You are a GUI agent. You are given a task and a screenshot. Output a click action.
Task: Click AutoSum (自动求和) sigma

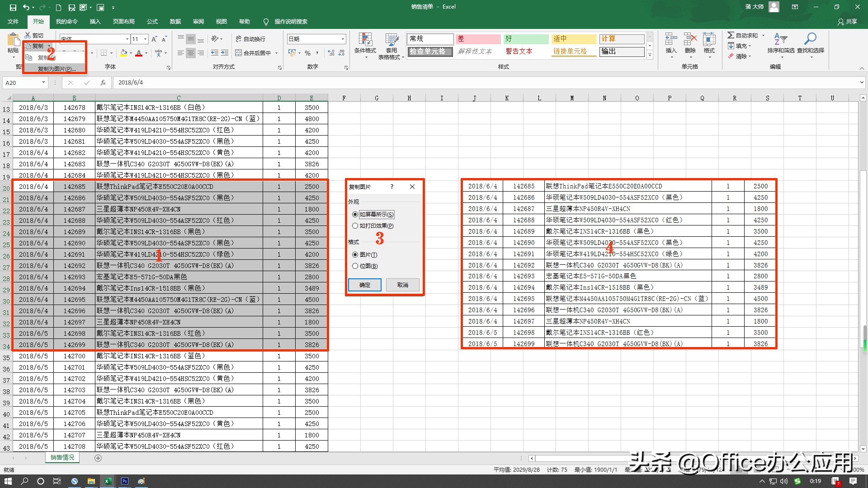coord(742,35)
